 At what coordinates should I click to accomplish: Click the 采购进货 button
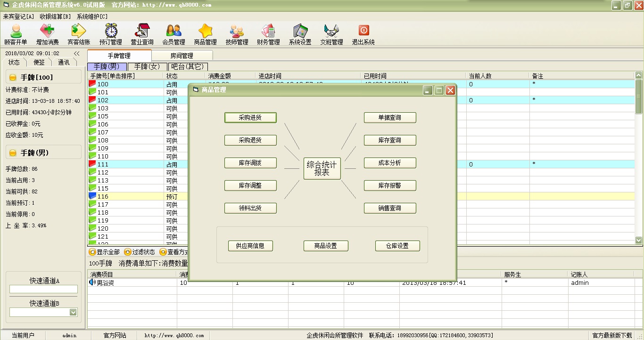pyautogui.click(x=250, y=117)
